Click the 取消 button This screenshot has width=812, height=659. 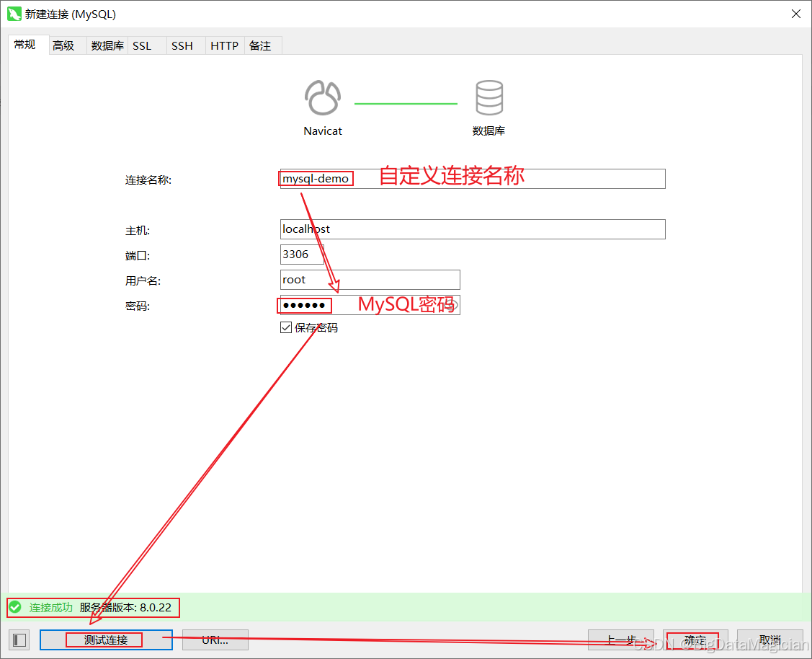[x=770, y=640]
